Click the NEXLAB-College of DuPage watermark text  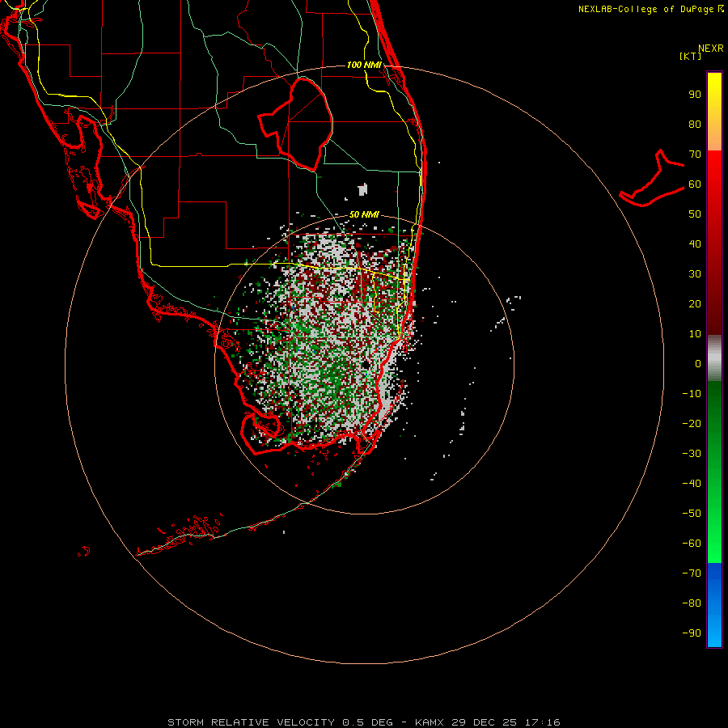point(650,9)
